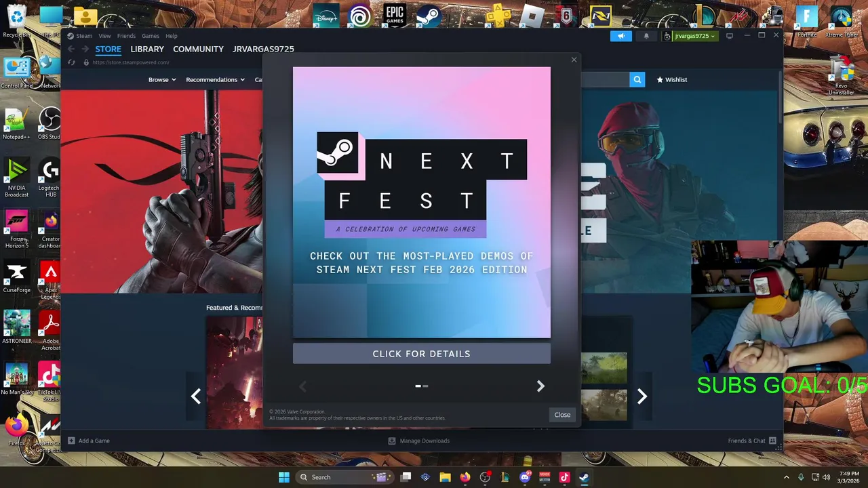This screenshot has height=488, width=868.
Task: Open the Wishlist link
Action: 672,79
